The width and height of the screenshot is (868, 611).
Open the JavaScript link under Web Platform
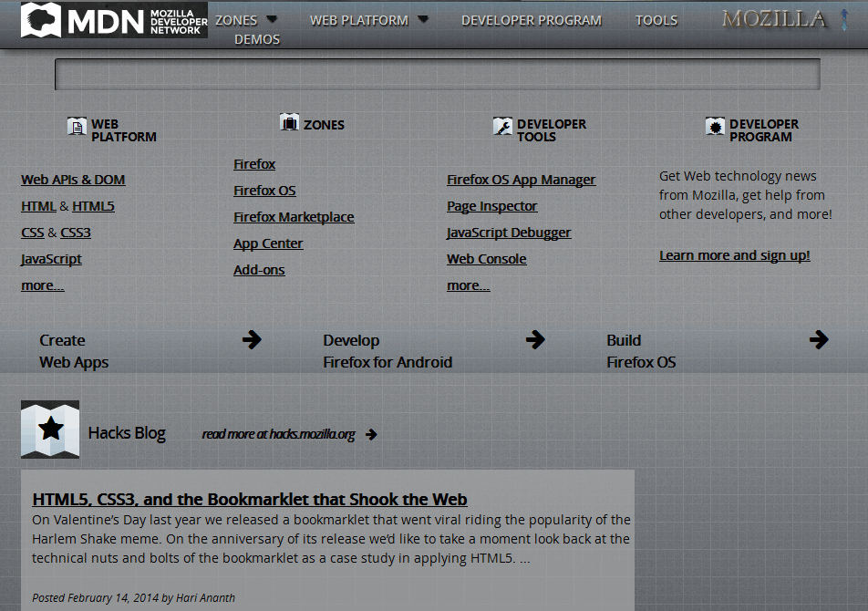tap(51, 259)
